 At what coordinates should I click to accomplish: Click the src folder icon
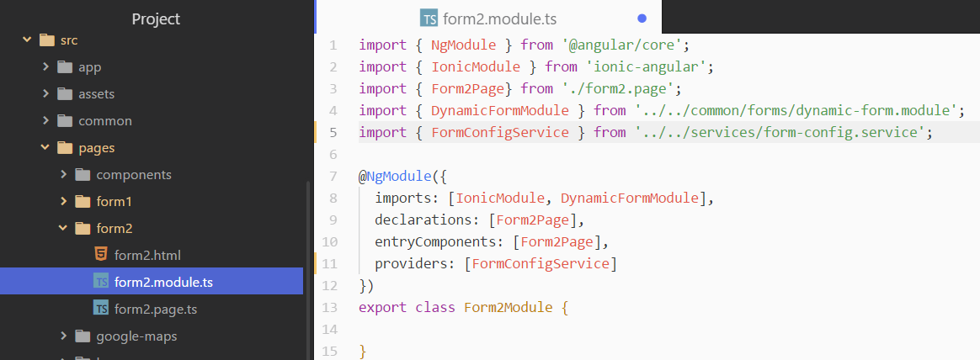click(47, 40)
